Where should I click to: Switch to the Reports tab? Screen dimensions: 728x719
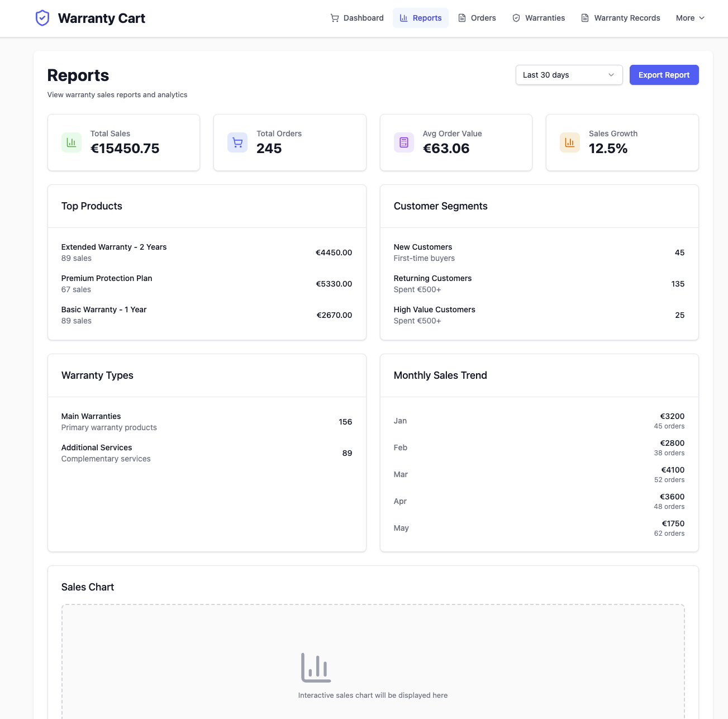(x=421, y=18)
